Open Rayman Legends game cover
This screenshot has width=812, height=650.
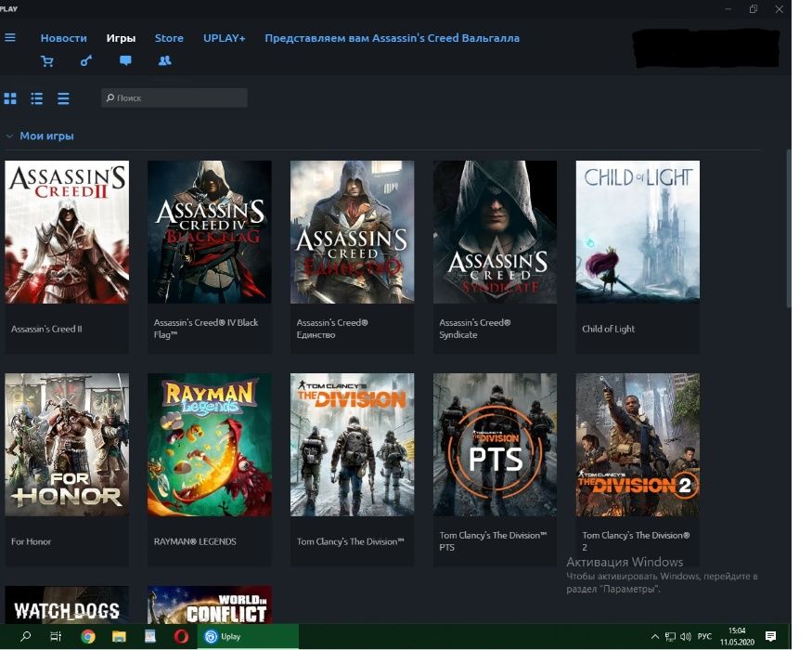(209, 445)
